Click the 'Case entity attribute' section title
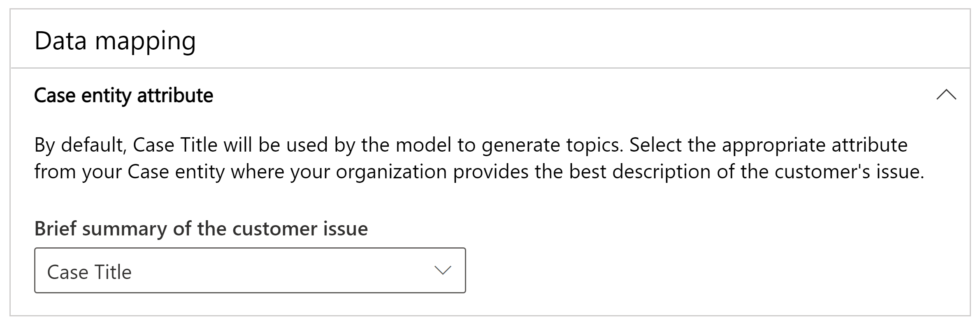Viewport: 980px width, 325px height. [123, 95]
